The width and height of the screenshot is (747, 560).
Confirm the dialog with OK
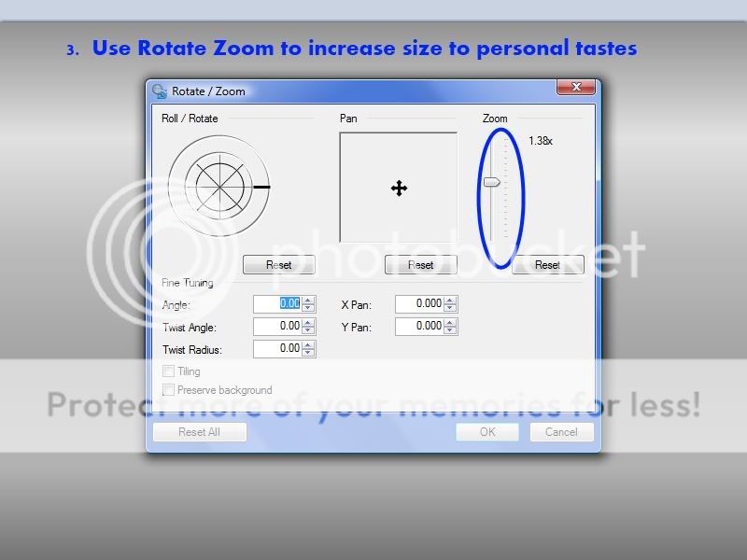(486, 432)
